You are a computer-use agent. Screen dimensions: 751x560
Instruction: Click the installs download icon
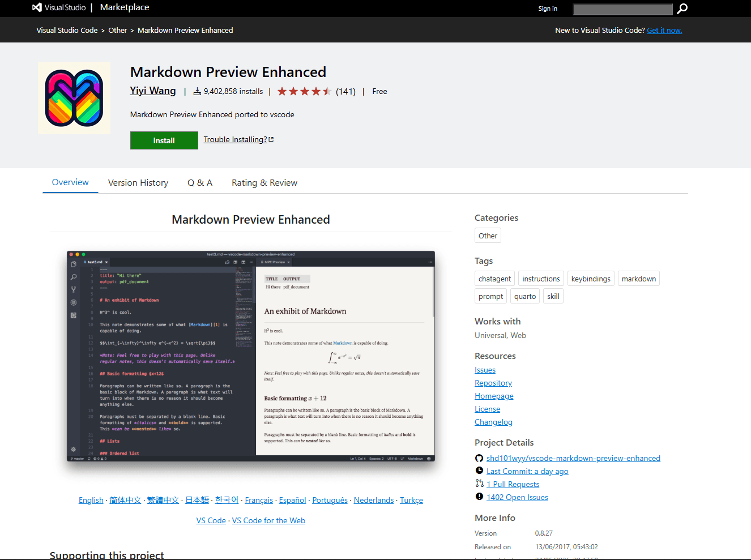click(x=197, y=91)
